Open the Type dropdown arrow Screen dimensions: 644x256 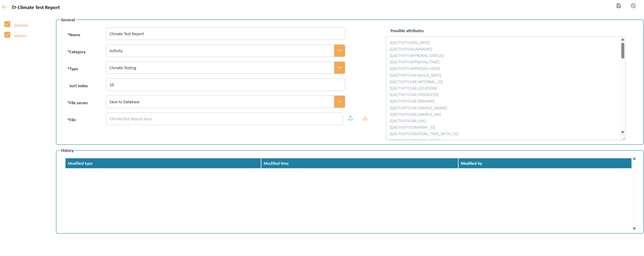click(x=339, y=68)
